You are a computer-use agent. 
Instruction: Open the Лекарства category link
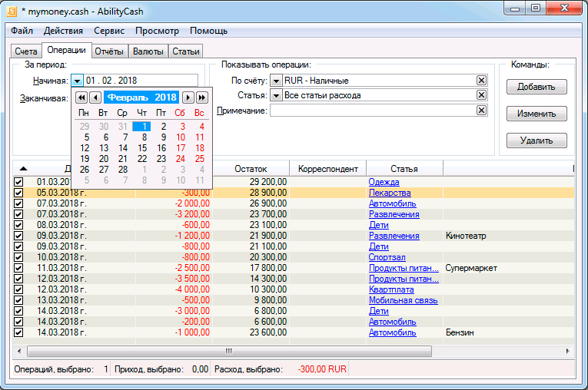[x=390, y=193]
